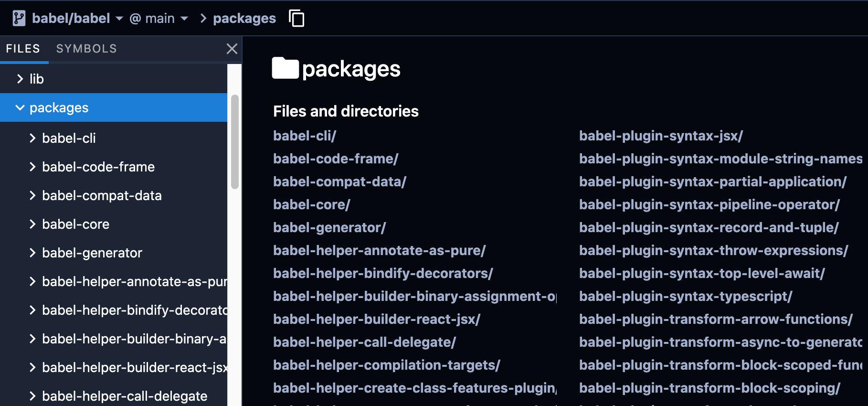Expand the lib folder chevron
Viewport: 868px width, 406px height.
click(x=20, y=79)
